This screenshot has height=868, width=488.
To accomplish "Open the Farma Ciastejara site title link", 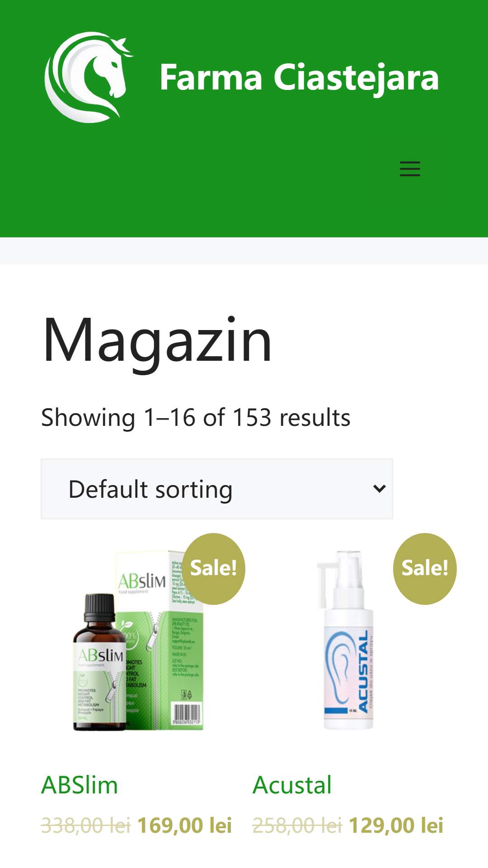I will pos(299,77).
